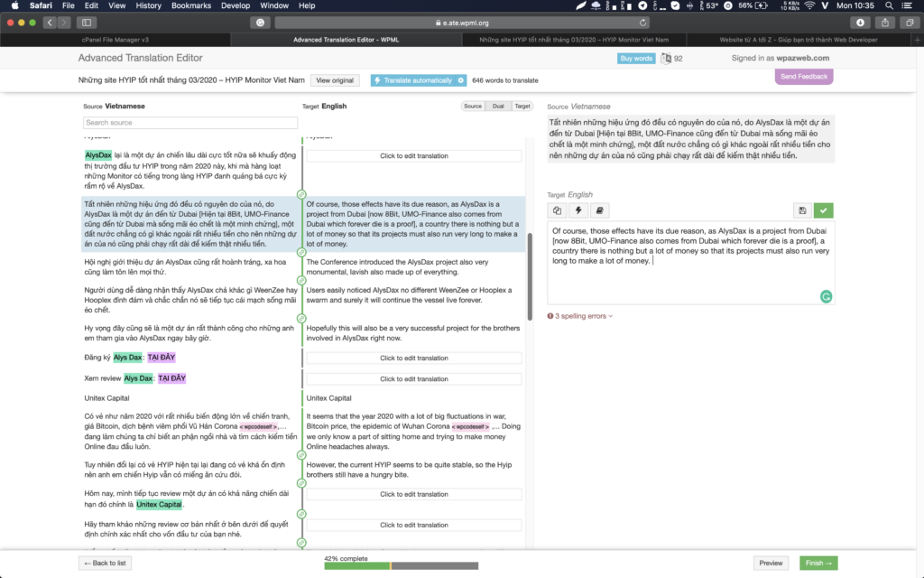Click the Safari address bar
This screenshot has width=924, height=578.
[462, 23]
